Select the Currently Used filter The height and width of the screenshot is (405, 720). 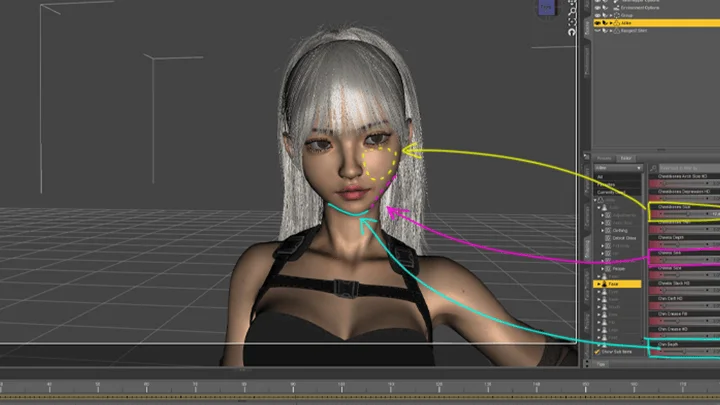click(618, 192)
